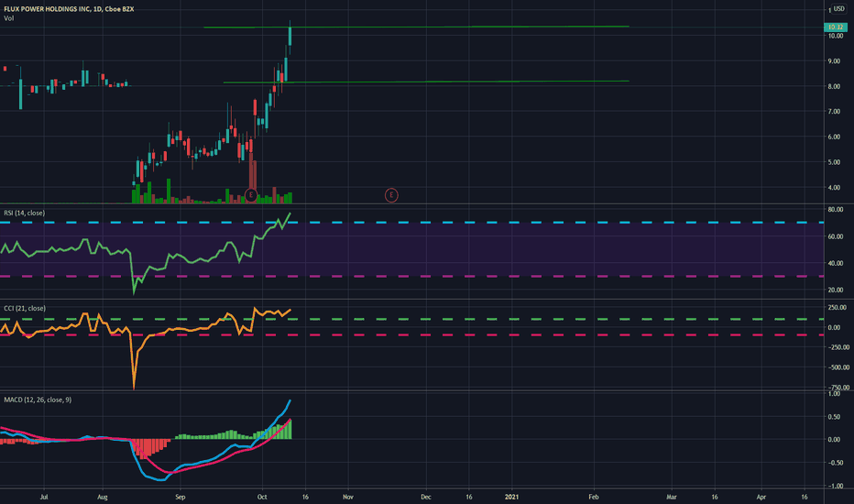Click the Oct label on time axis
This screenshot has width=854, height=504.
262,497
